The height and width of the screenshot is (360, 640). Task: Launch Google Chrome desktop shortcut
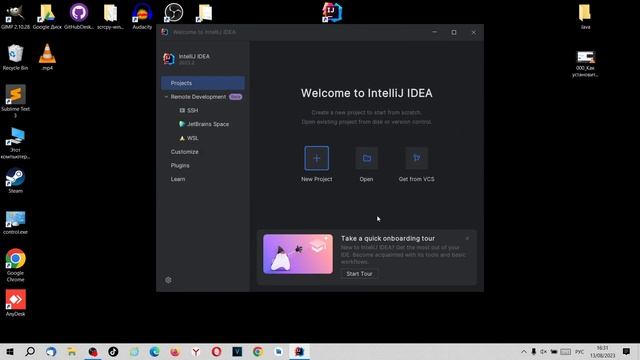point(15,265)
